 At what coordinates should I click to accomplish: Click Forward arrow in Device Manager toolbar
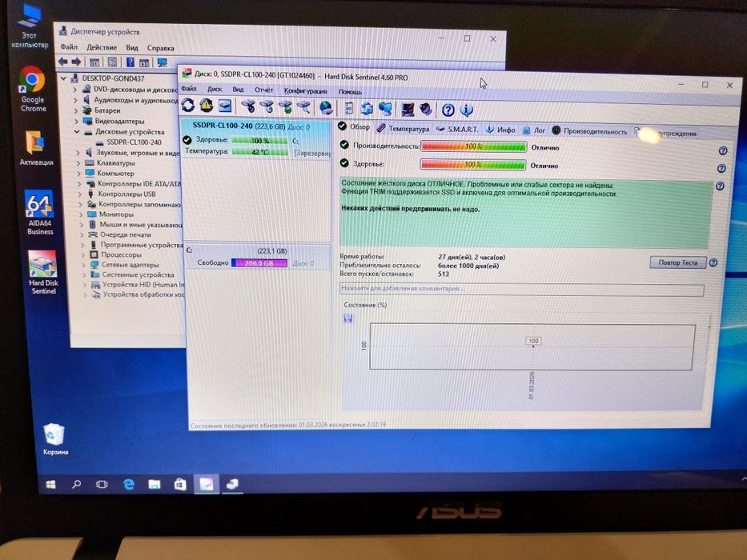click(76, 62)
